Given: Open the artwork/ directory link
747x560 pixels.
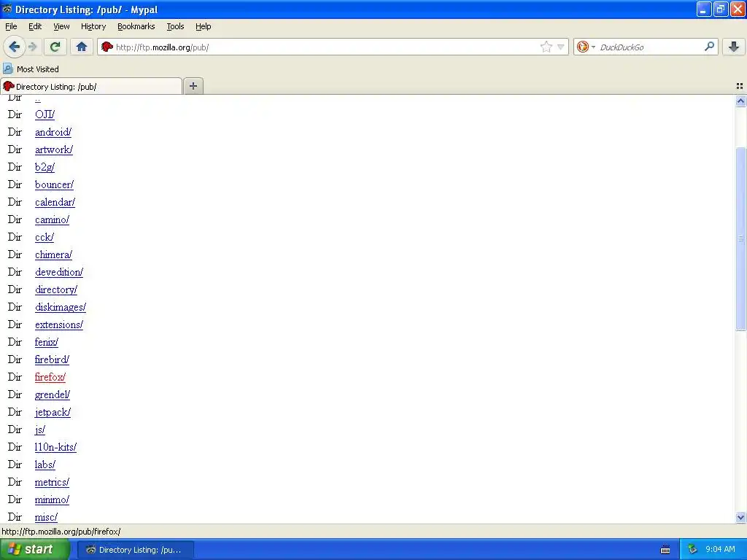Looking at the screenshot, I should (54, 149).
